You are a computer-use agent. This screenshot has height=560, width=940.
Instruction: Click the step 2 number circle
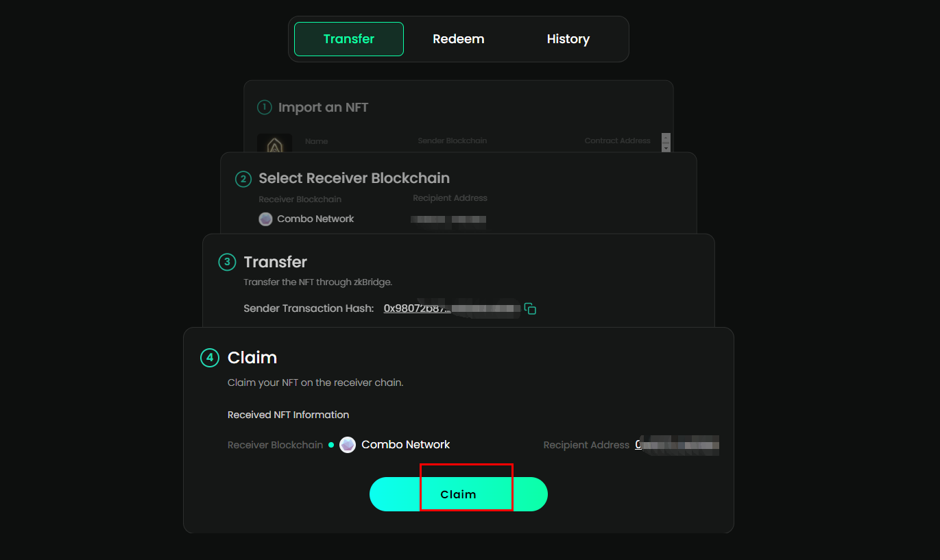coord(243,179)
